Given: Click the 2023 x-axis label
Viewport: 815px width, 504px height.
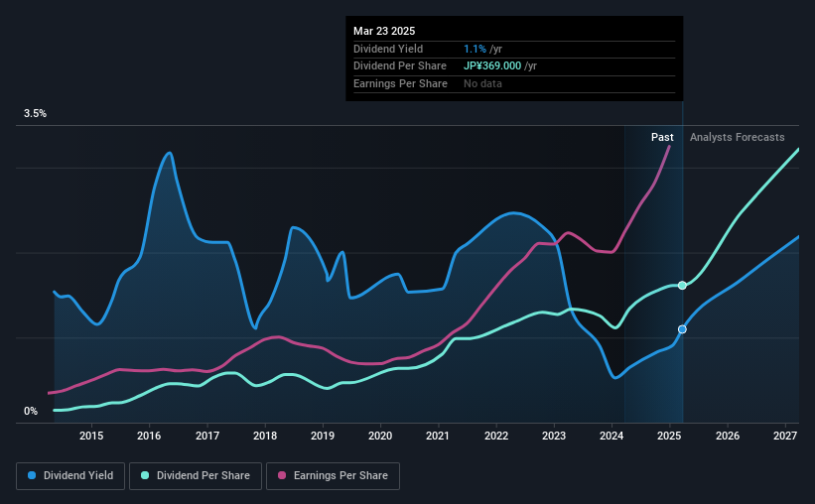Looking at the screenshot, I should (x=554, y=436).
